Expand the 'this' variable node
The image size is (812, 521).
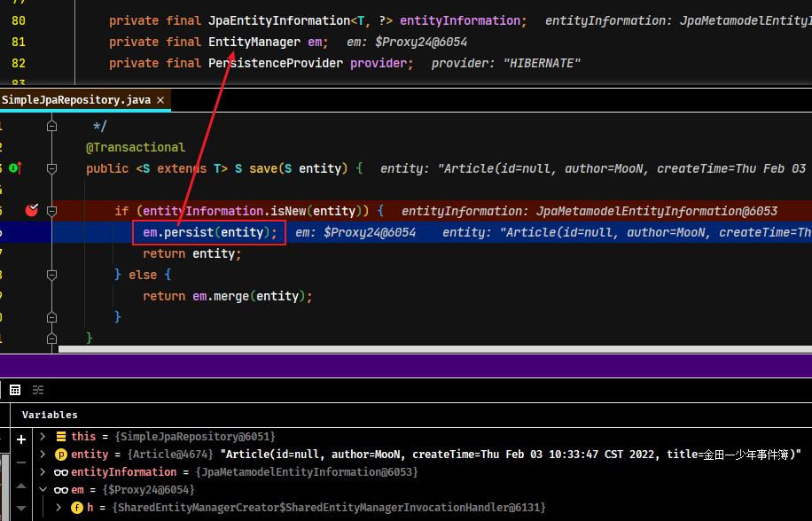(43, 437)
